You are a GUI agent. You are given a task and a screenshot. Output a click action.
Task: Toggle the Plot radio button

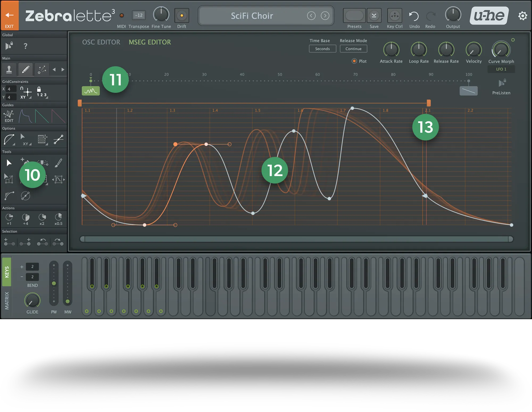click(354, 61)
